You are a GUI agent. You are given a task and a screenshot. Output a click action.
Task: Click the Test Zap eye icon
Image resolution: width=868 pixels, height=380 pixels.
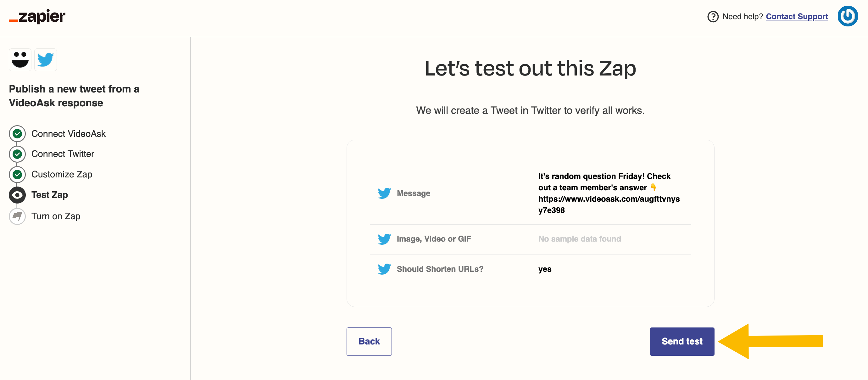17,195
